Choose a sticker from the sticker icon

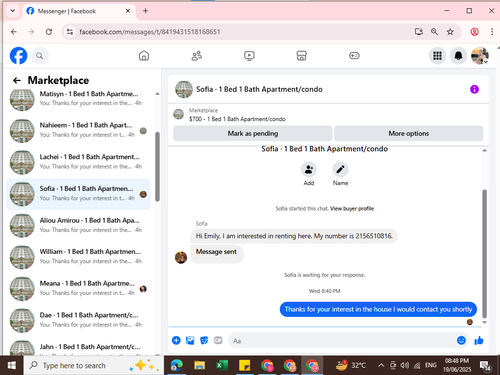pos(204,340)
